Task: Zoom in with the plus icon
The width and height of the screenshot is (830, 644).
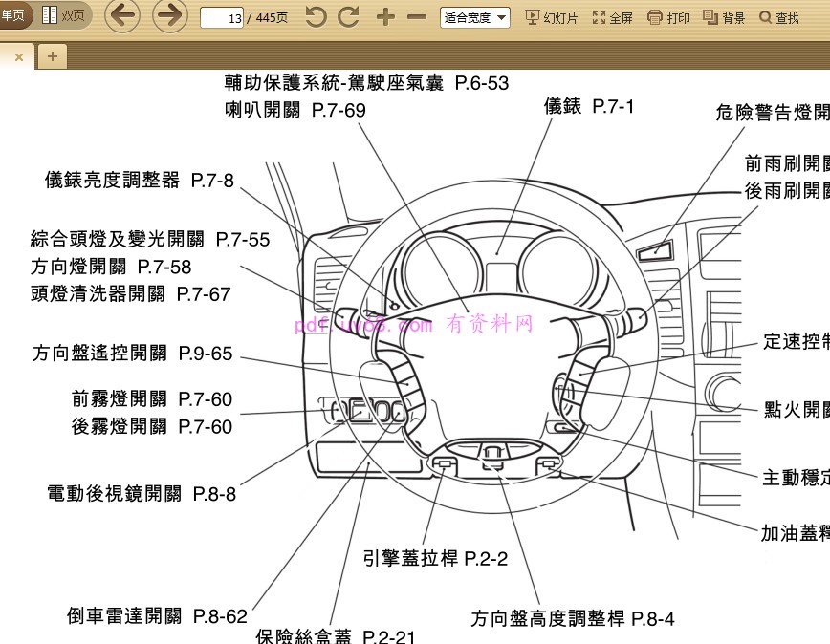Action: pyautogui.click(x=385, y=16)
